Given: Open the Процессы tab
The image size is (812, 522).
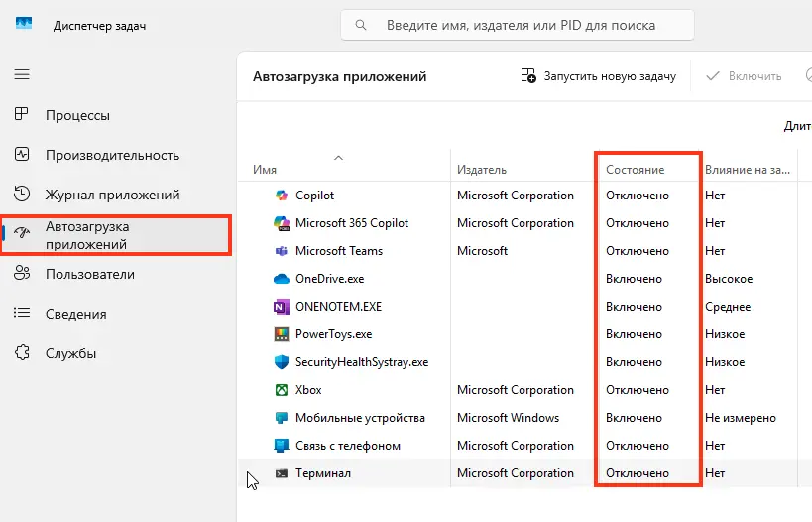Looking at the screenshot, I should [x=77, y=115].
